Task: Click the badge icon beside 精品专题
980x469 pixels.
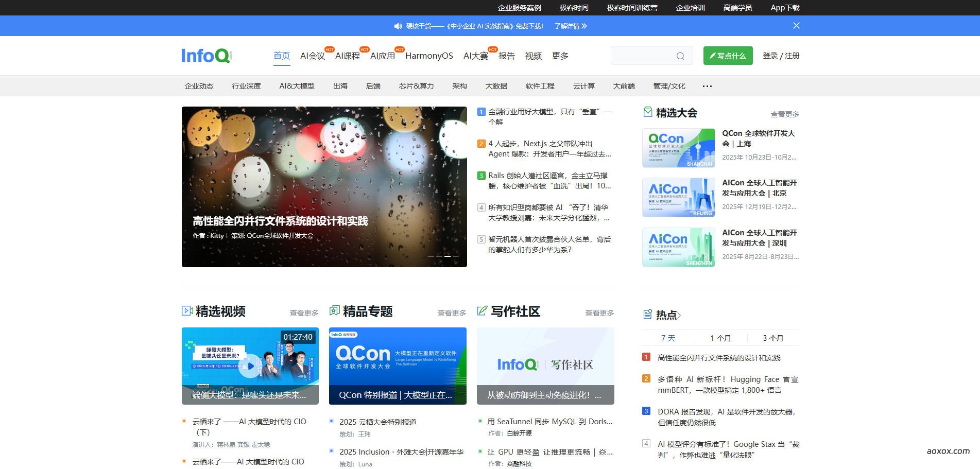Action: (x=334, y=311)
